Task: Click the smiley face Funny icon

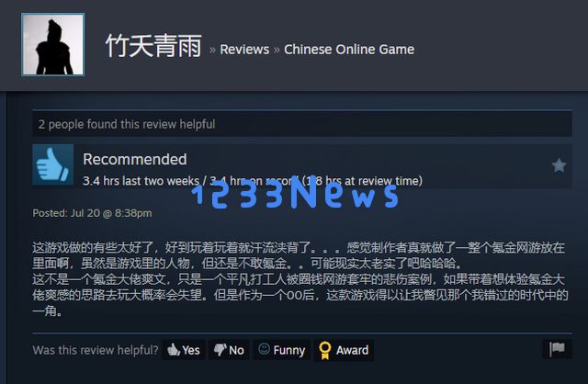Action: (264, 349)
